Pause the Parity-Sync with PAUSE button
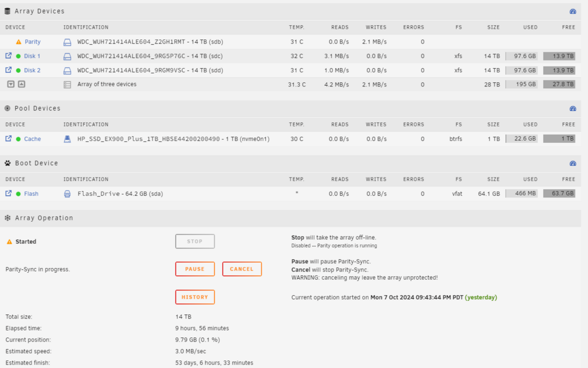 pos(195,269)
